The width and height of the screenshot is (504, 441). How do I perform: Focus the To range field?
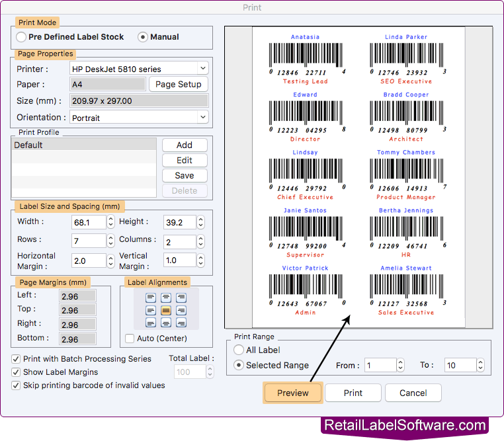(460, 365)
